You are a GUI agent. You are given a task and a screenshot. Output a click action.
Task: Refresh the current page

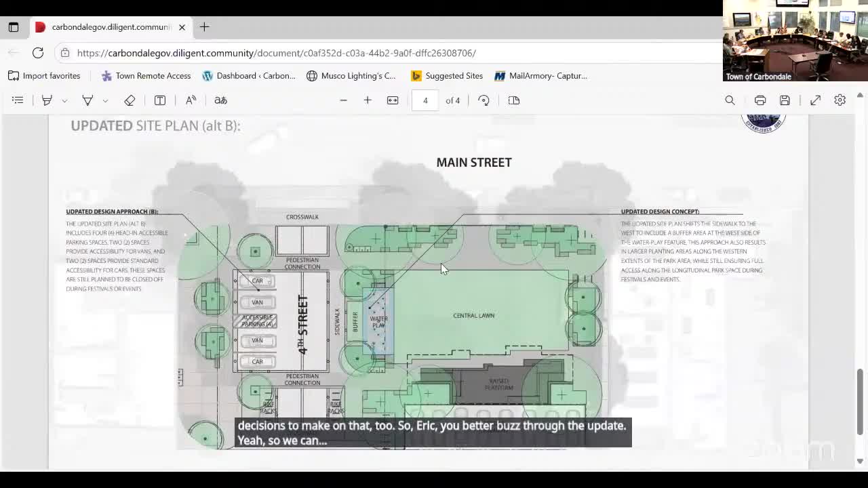point(38,53)
